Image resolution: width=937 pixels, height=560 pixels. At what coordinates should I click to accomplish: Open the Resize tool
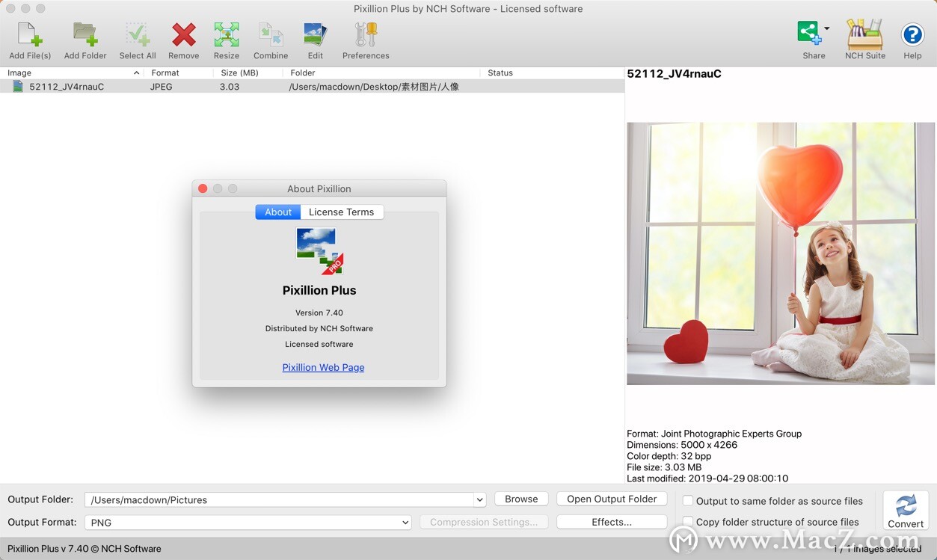227,35
